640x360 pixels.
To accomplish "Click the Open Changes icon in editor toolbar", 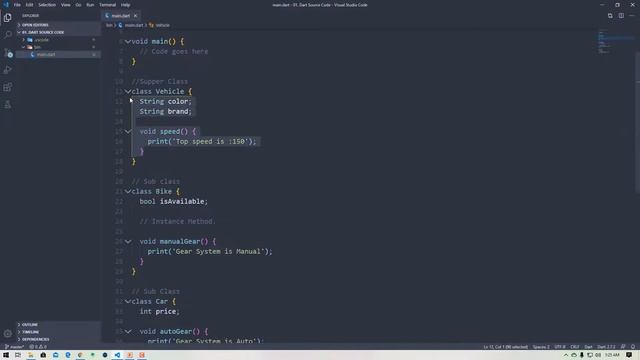I will 610,16.
